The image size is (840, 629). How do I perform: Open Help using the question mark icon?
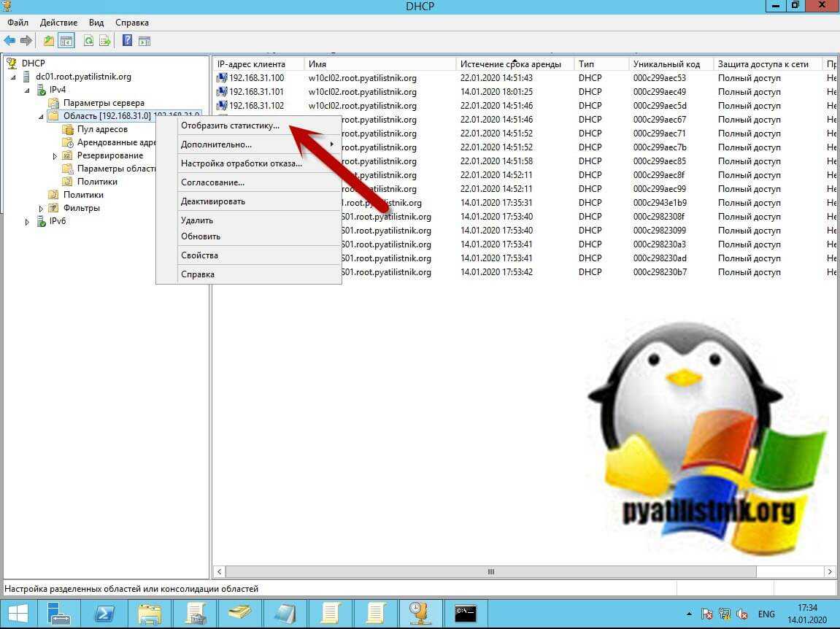(x=127, y=41)
